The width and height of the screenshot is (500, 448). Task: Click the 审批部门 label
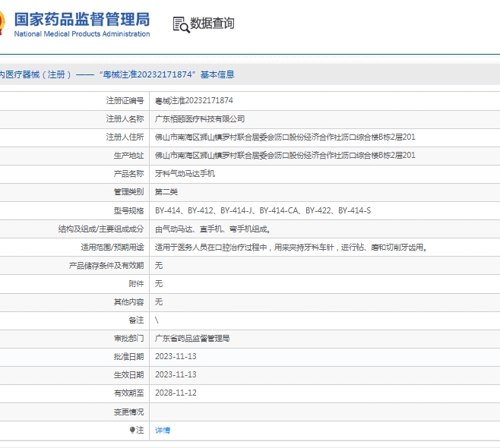129,339
